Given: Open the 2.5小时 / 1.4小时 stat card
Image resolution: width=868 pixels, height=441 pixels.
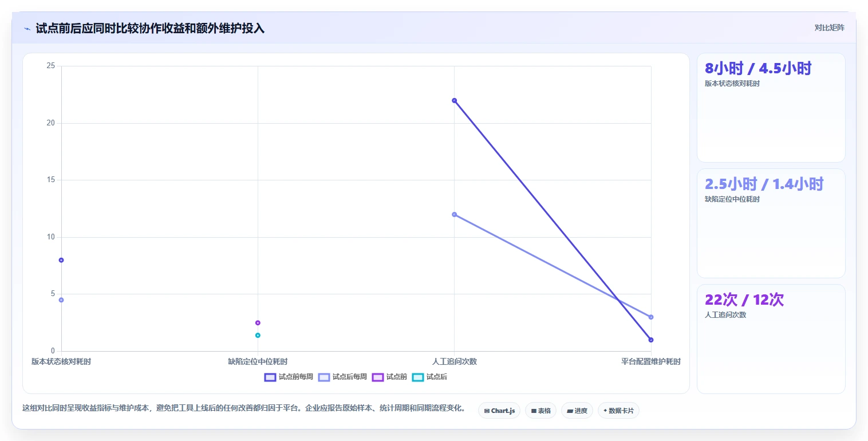Looking at the screenshot, I should point(771,223).
